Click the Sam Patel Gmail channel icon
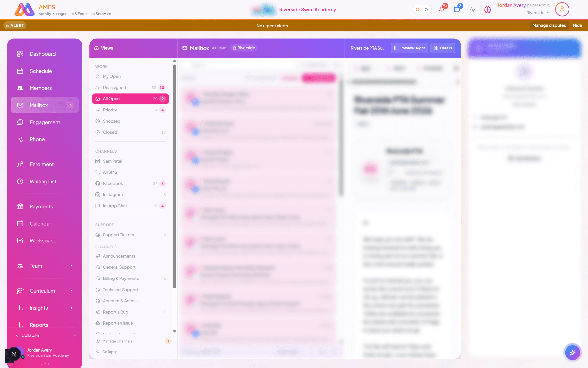588x368 pixels. (98, 161)
